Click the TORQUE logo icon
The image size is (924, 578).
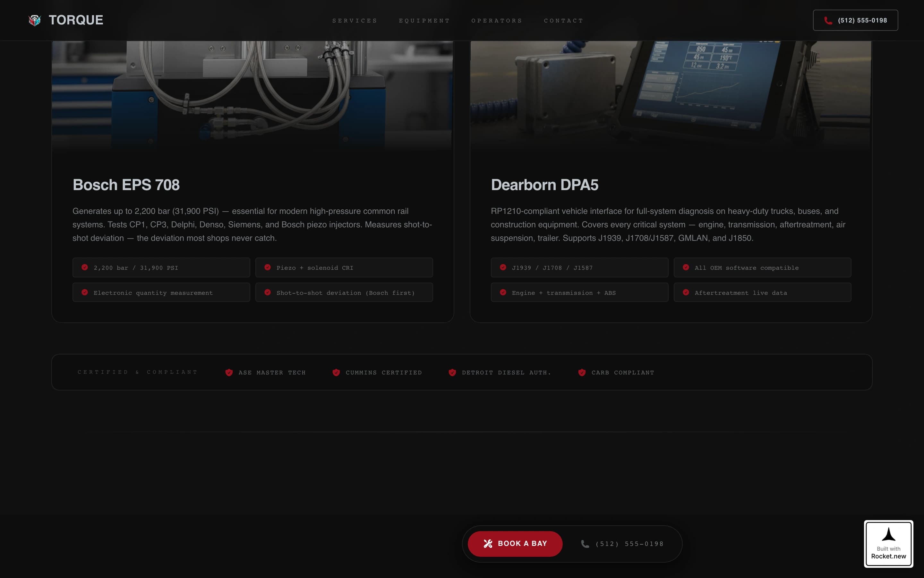point(35,20)
